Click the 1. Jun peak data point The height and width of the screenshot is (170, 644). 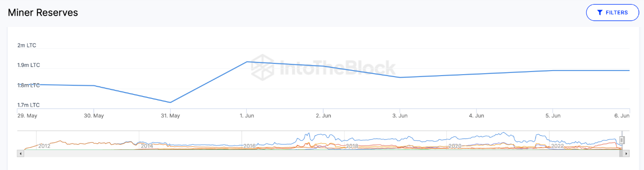coord(247,62)
